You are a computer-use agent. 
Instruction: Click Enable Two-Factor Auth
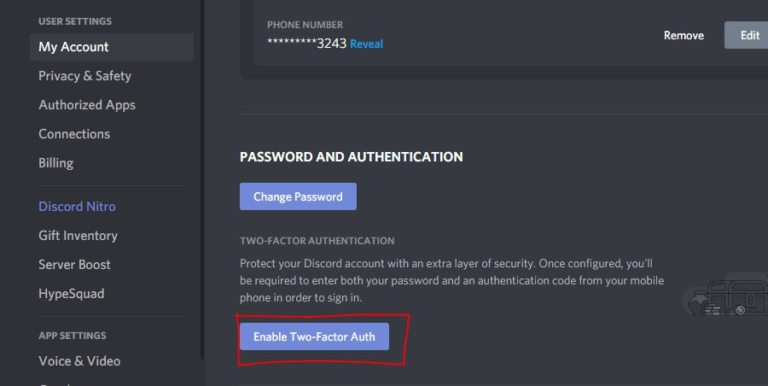tap(314, 337)
